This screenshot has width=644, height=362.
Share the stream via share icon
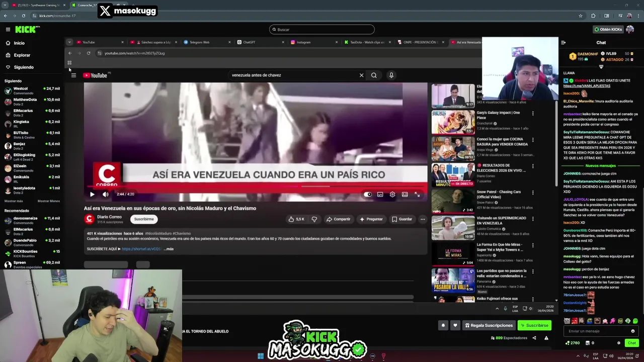(x=534, y=338)
